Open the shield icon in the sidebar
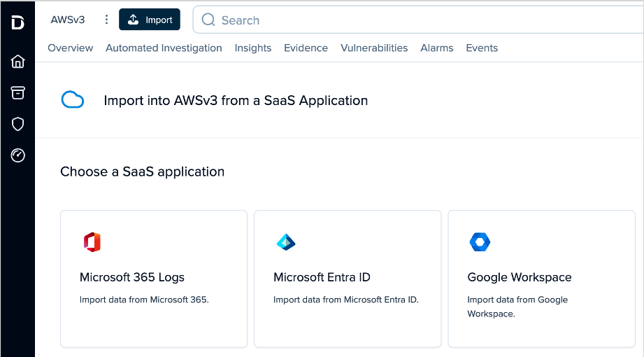 pos(17,124)
